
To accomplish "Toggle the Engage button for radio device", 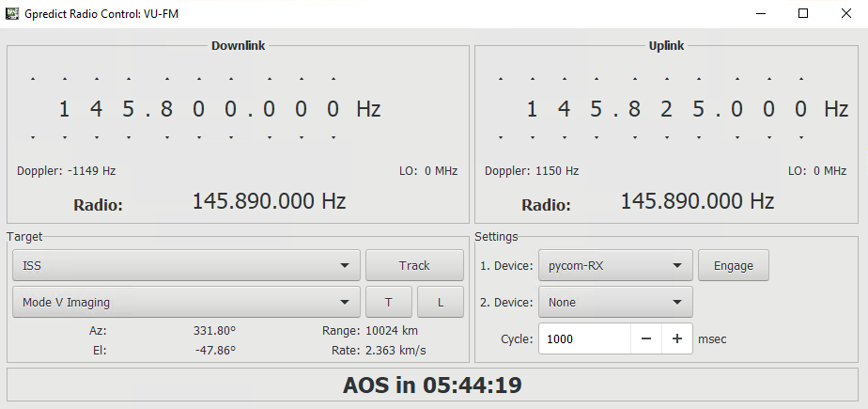I will [x=733, y=265].
